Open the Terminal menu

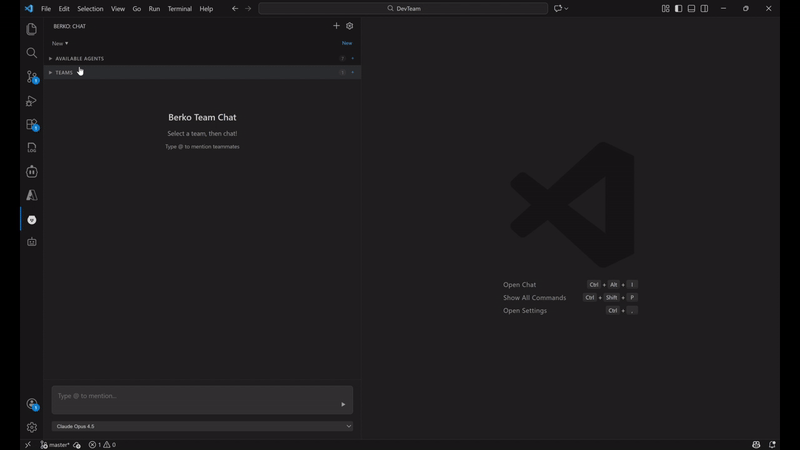coord(180,9)
